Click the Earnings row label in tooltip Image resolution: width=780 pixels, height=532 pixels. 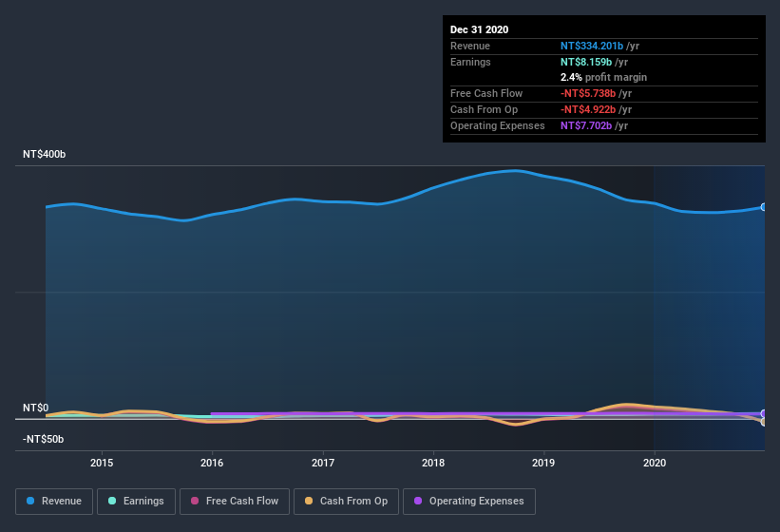click(470, 62)
